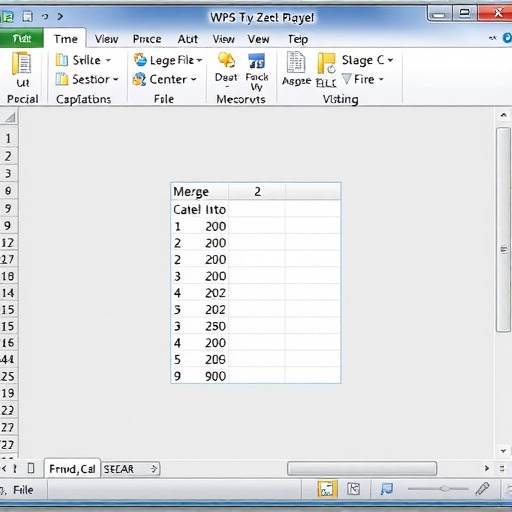Viewport: 512px width, 512px height.
Task: Click the pencil icon in status bar
Action: point(482,489)
